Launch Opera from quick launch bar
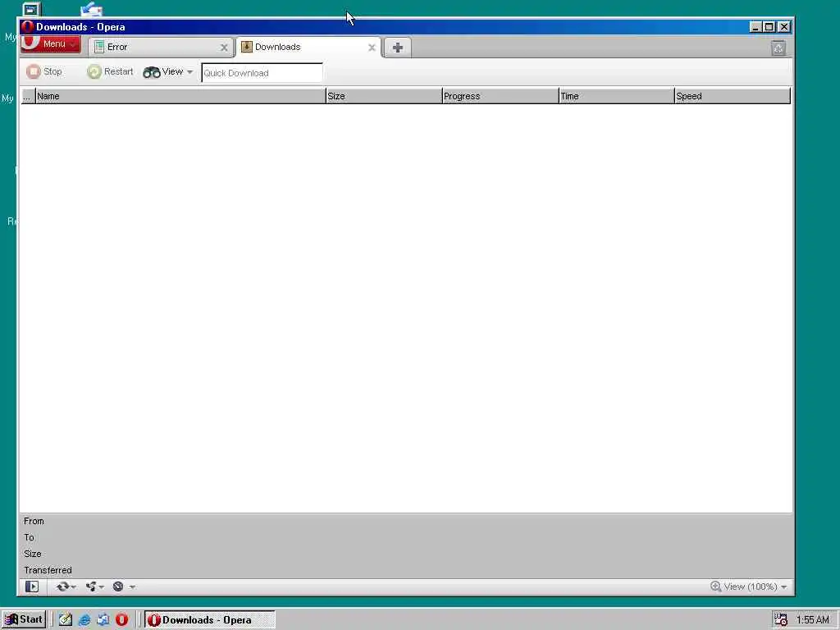The image size is (840, 630). click(122, 620)
